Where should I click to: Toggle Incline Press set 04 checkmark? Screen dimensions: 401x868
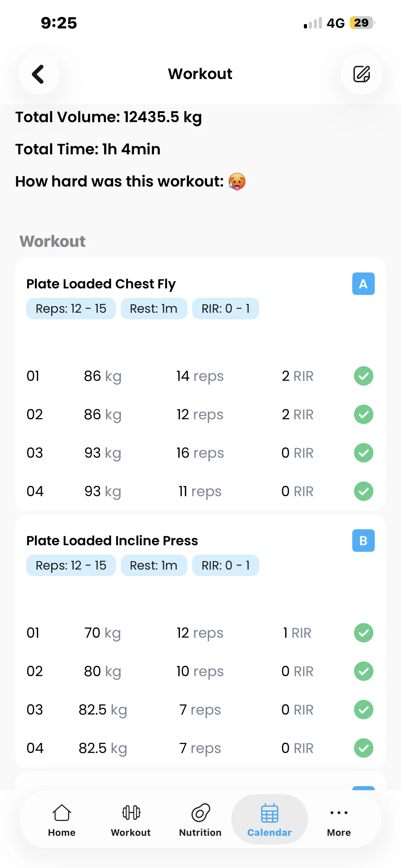click(364, 748)
